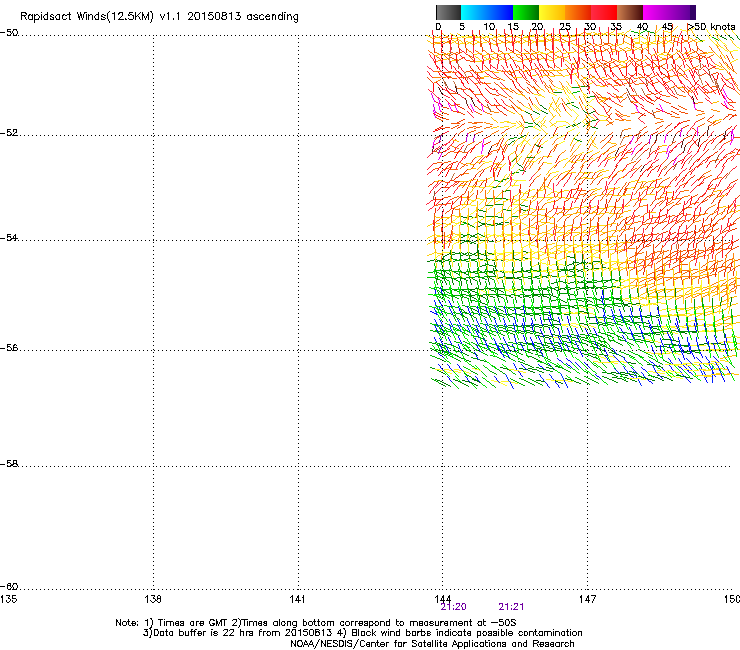
Task: Click the 'Times are GMT' note line
Action: [316, 623]
